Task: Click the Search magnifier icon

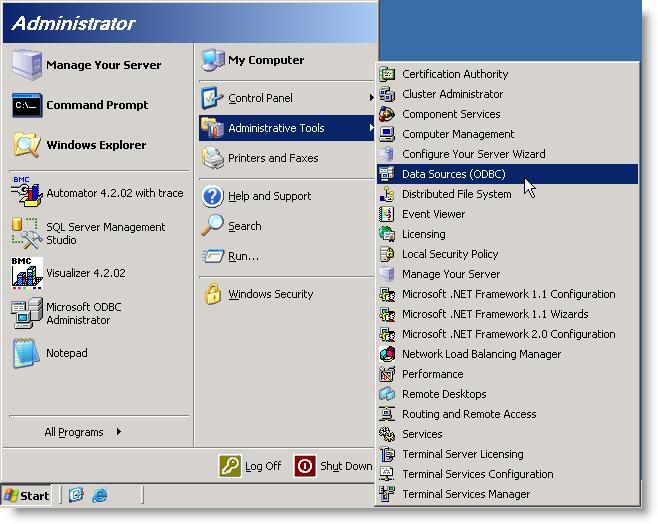Action: coord(213,226)
